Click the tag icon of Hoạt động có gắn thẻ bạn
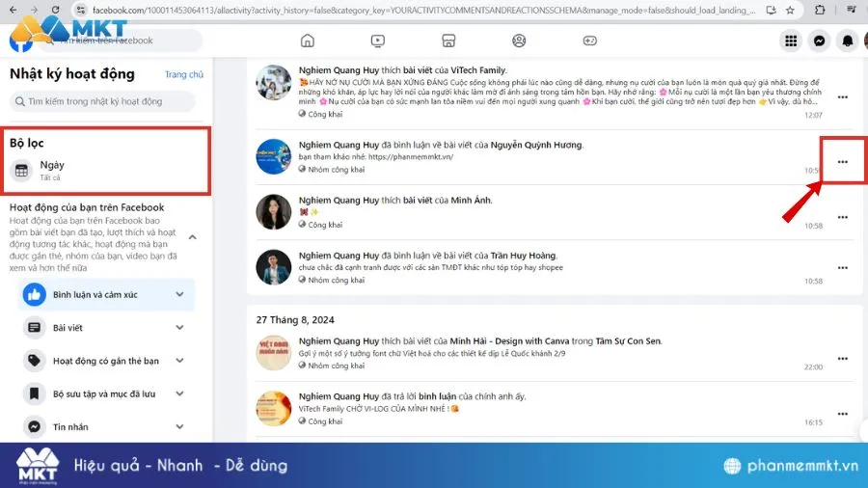This screenshot has height=488, width=868. coord(35,361)
